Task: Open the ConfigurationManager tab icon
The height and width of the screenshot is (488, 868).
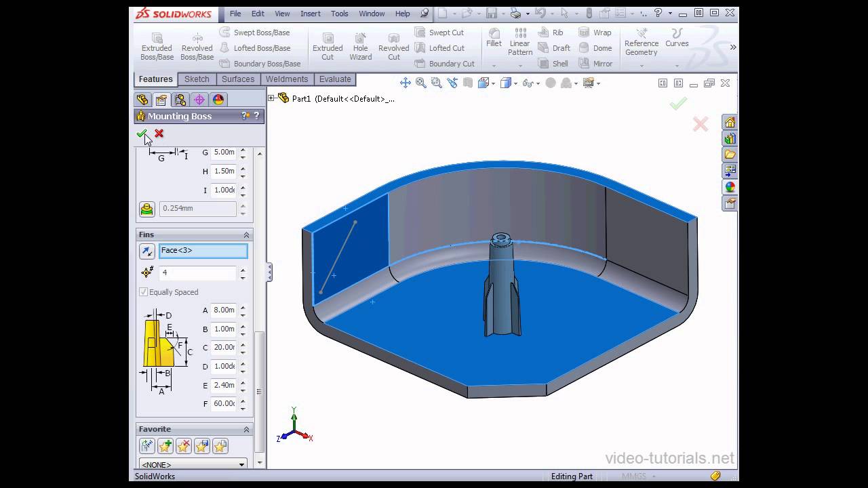Action: point(180,100)
